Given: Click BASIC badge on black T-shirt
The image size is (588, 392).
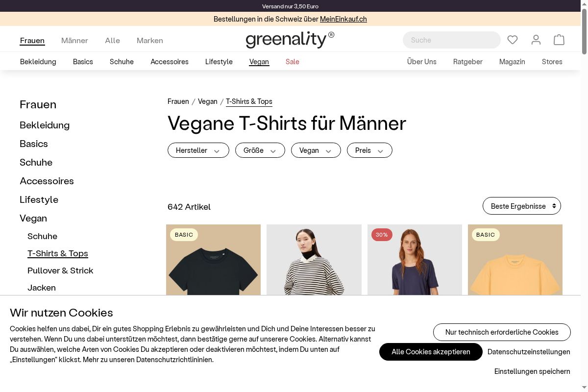Looking at the screenshot, I should [184, 235].
